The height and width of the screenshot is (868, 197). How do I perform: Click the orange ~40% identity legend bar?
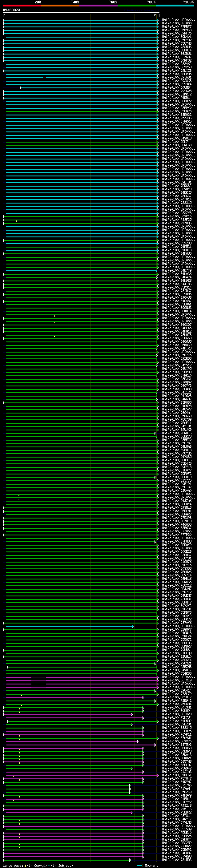(x=60, y=6)
